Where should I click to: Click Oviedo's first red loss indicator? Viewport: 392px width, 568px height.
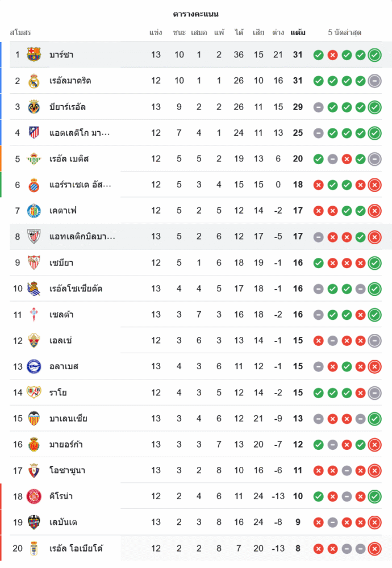pos(319,549)
